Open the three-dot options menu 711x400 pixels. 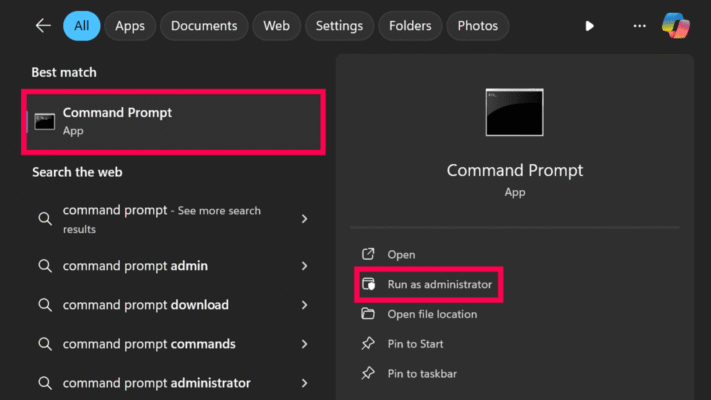(639, 26)
